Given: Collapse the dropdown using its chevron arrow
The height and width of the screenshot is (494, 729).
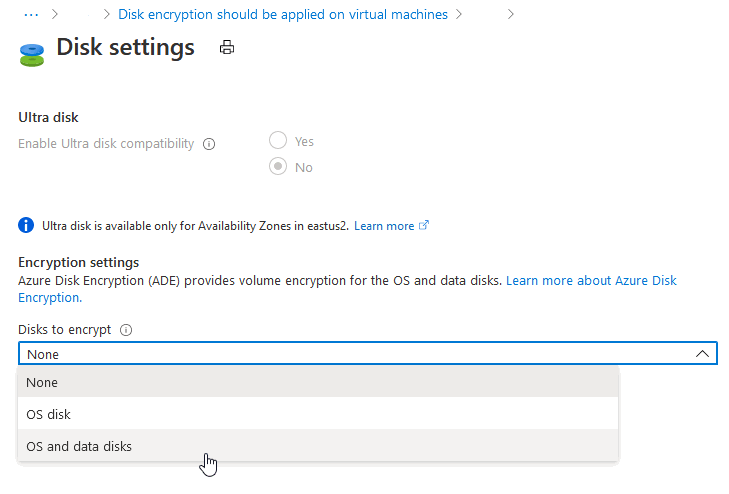Looking at the screenshot, I should [702, 354].
